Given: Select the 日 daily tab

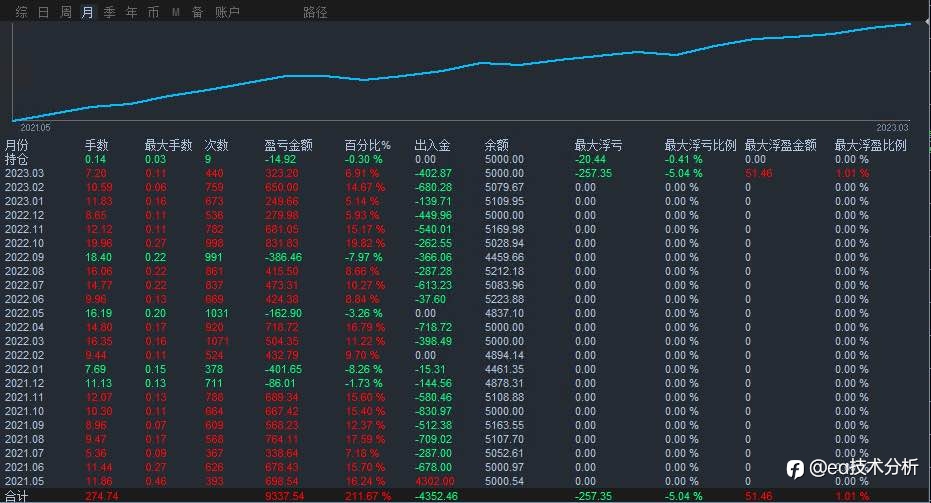Looking at the screenshot, I should tap(43, 12).
